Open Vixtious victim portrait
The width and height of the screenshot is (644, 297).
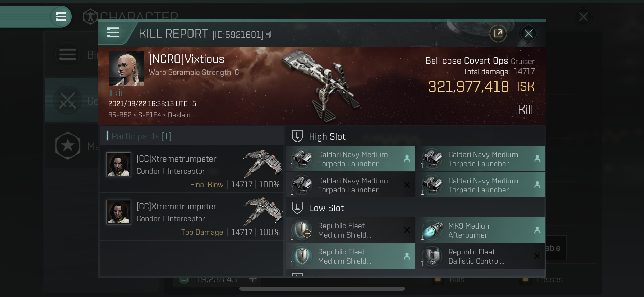[126, 69]
